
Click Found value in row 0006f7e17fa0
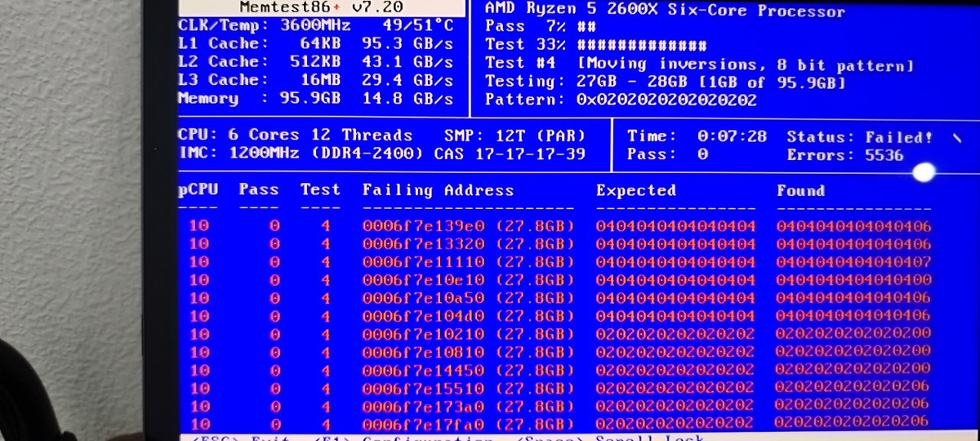[x=851, y=421]
